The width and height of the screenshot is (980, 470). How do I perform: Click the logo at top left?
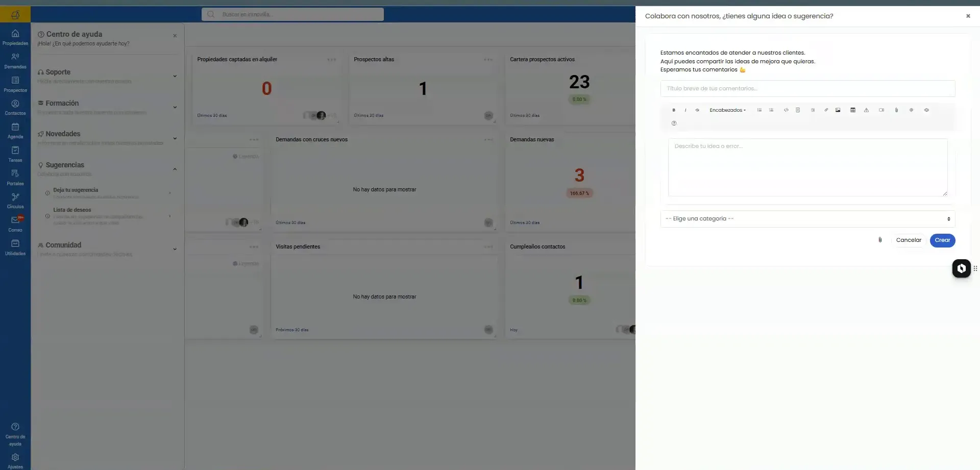[15, 15]
